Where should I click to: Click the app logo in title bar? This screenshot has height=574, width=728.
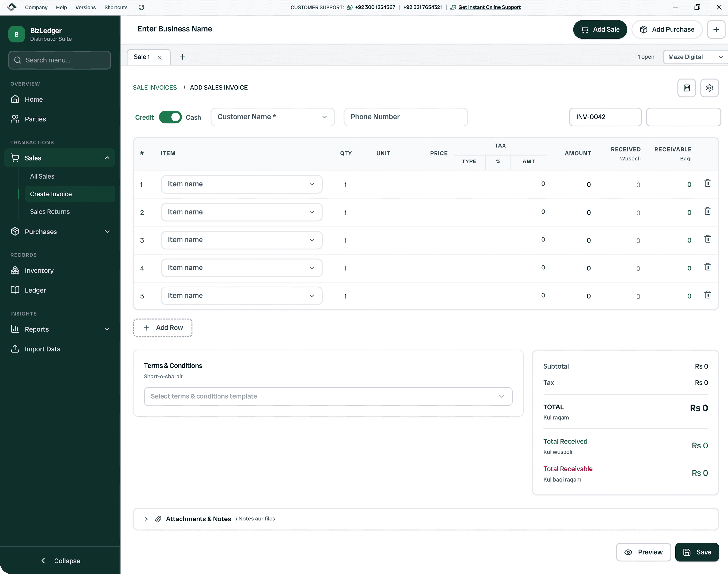coord(11,7)
